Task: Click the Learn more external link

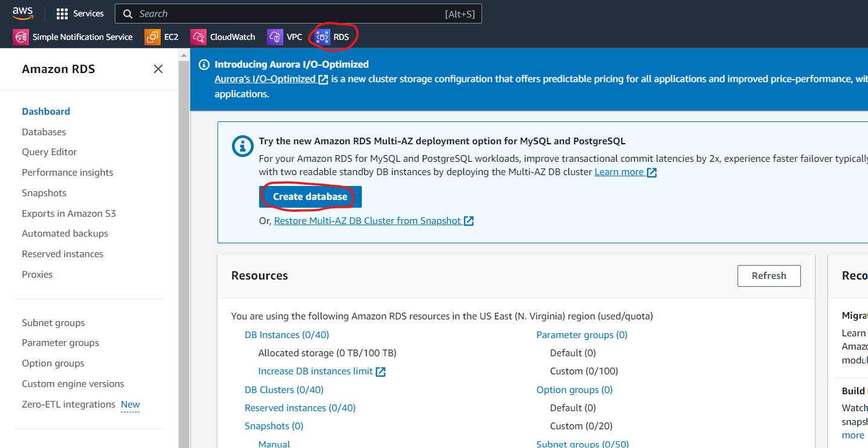Action: coord(626,172)
